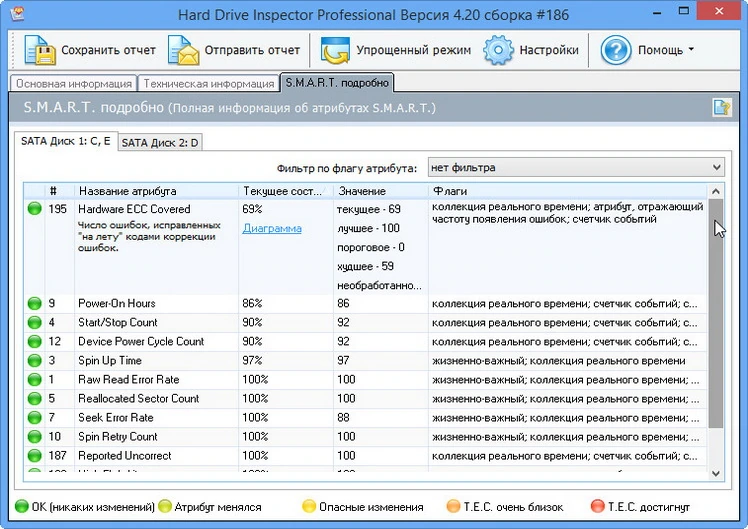Viewport: 748px width, 529px height.
Task: Switch to simplified mode via the arrow icon
Action: [335, 50]
